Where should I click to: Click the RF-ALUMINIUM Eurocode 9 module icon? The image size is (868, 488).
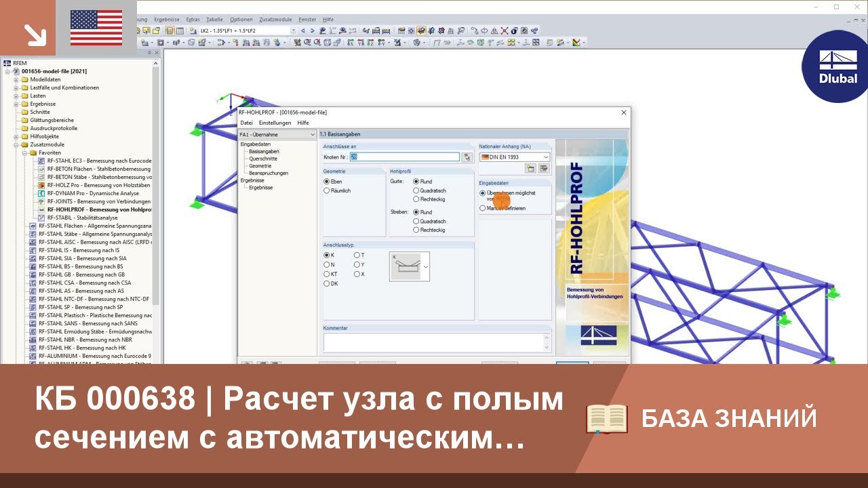click(33, 356)
